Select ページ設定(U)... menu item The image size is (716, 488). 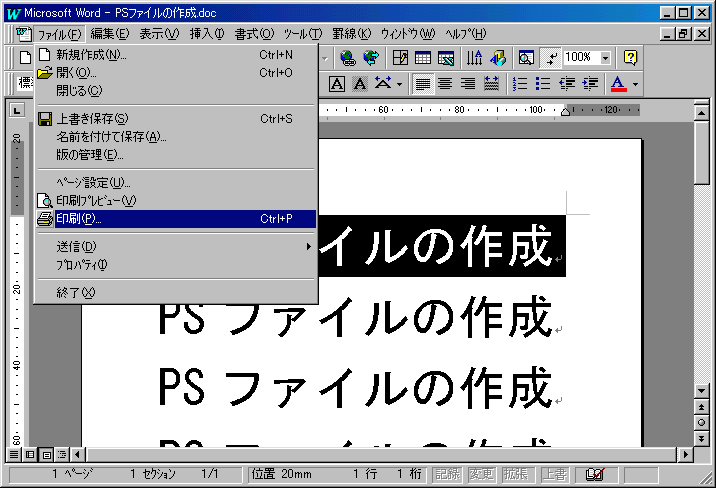click(x=176, y=183)
